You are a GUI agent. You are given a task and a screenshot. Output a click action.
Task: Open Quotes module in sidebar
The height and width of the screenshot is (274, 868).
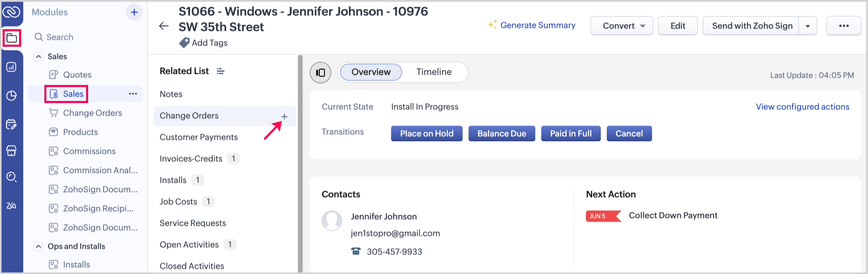[x=77, y=75]
